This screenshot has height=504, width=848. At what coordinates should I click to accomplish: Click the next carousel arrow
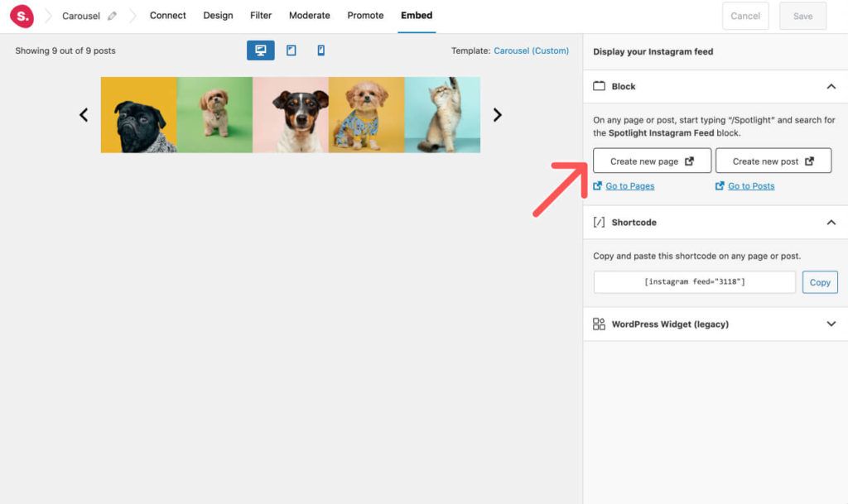[x=497, y=115]
